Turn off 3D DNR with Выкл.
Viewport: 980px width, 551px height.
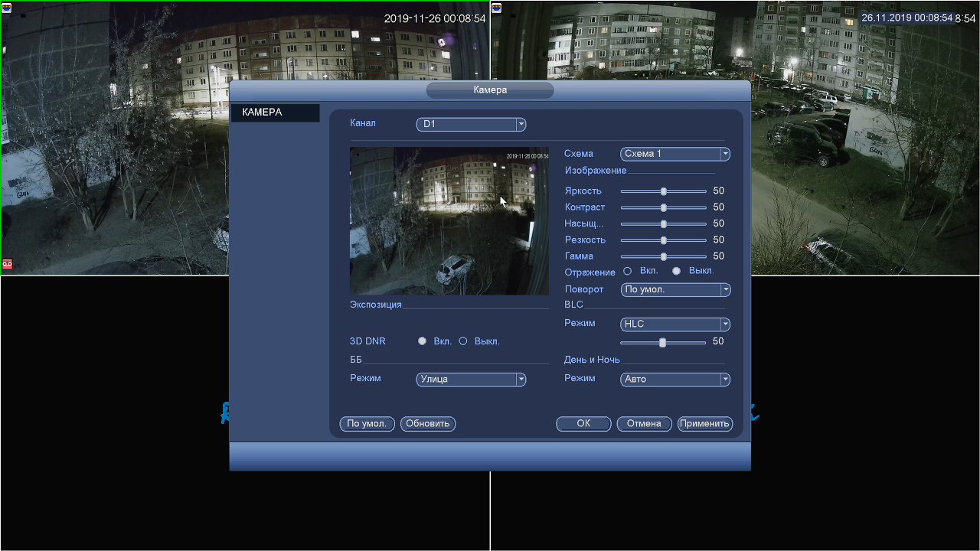[462, 341]
